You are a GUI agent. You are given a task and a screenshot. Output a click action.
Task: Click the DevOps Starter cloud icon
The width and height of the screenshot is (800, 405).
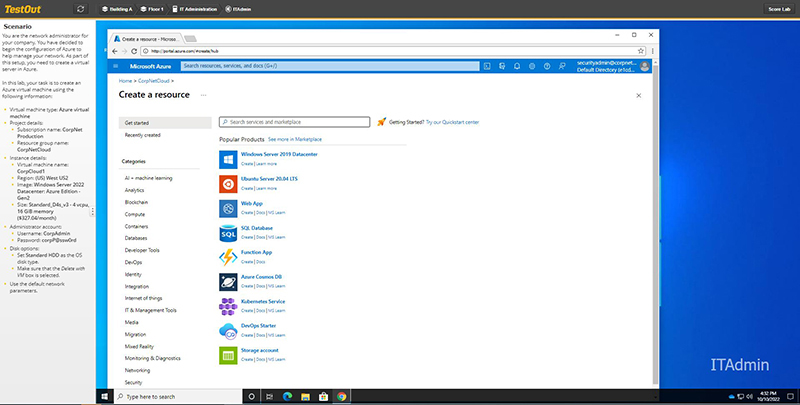click(228, 331)
